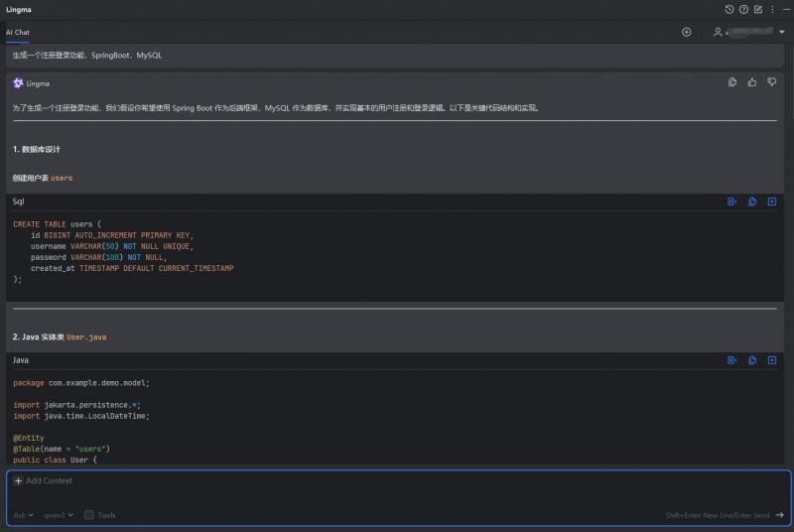Give thumbs up to the Lingma response
794x532 pixels.
751,82
